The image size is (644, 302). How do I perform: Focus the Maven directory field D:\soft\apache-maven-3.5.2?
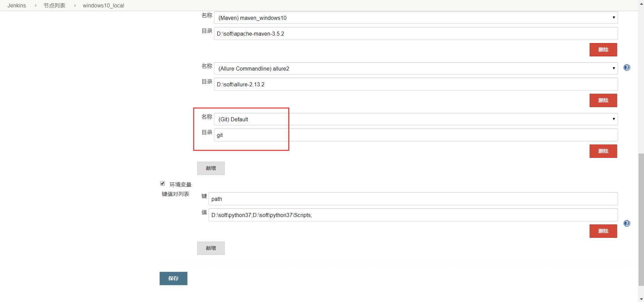pyautogui.click(x=416, y=34)
